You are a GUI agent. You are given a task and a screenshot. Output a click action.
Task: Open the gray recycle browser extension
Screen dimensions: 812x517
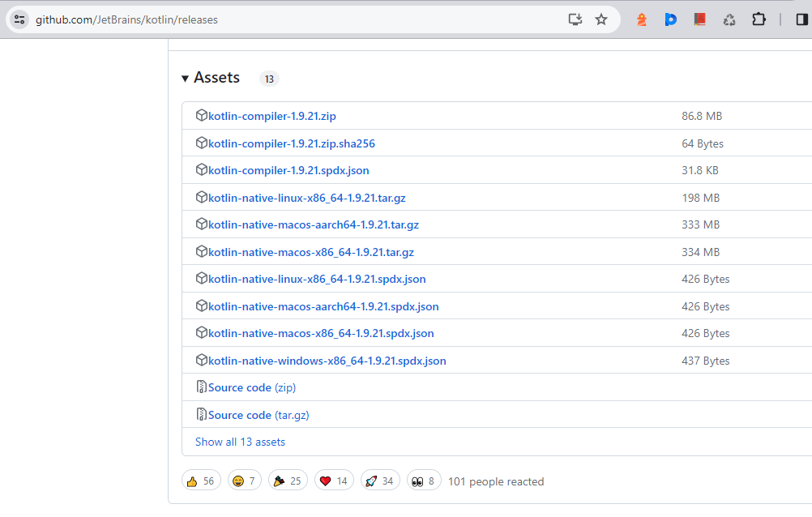pyautogui.click(x=729, y=19)
